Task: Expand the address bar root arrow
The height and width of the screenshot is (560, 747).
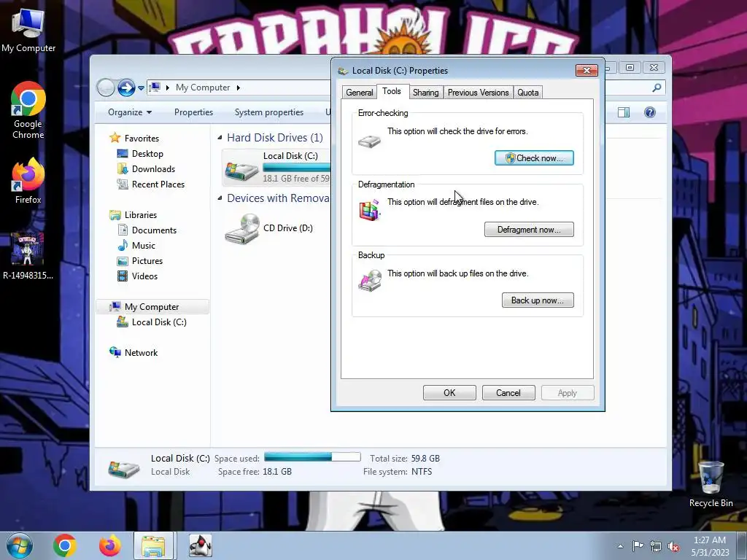Action: pyautogui.click(x=168, y=87)
